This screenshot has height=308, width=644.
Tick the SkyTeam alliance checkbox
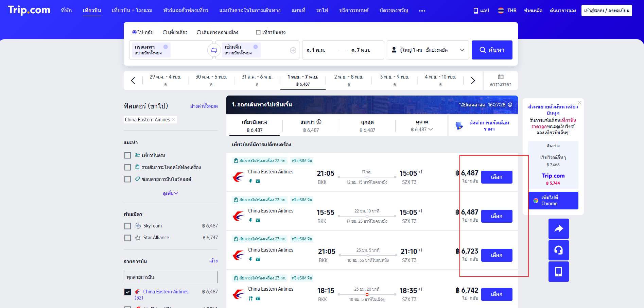128,226
